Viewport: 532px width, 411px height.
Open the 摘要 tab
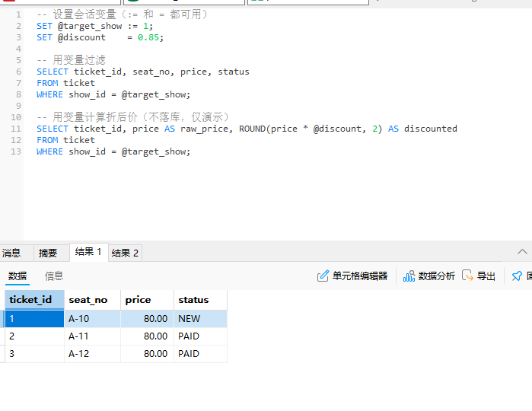[x=48, y=253]
